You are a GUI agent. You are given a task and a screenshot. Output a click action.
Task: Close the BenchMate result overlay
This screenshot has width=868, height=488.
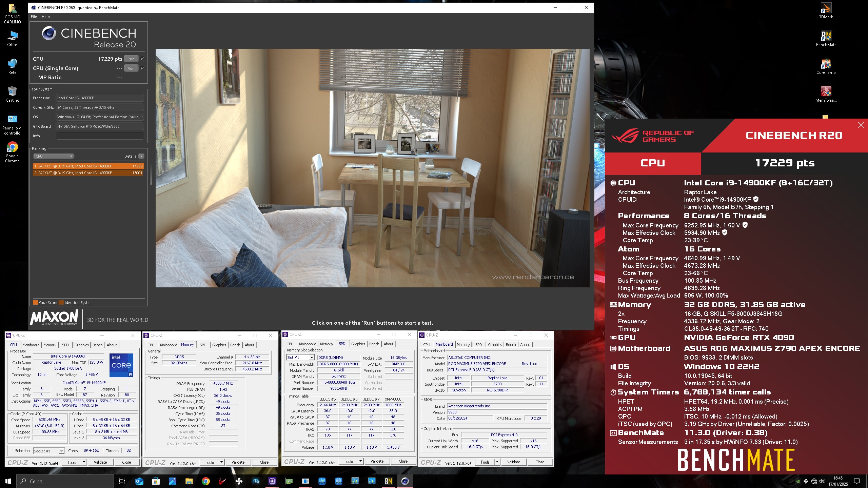coord(861,125)
